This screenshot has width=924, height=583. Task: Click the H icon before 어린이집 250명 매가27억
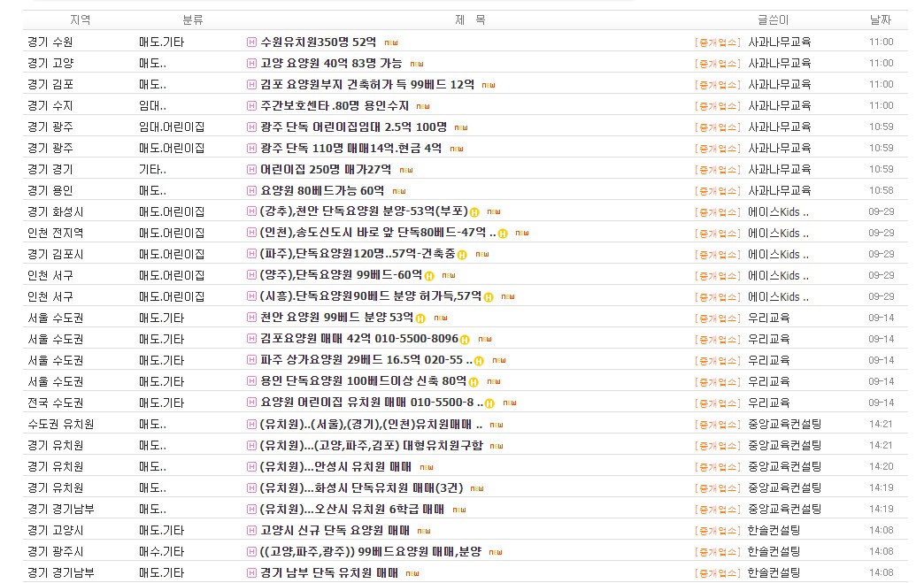tap(251, 169)
